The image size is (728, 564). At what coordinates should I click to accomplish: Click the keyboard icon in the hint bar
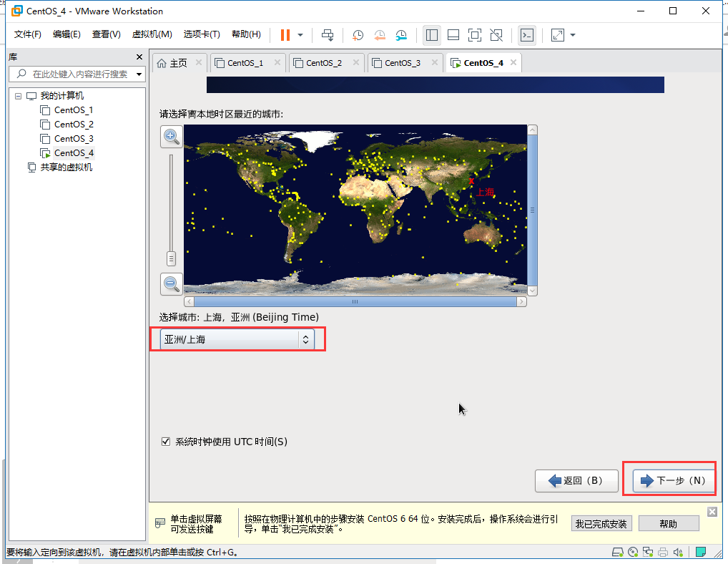(159, 523)
